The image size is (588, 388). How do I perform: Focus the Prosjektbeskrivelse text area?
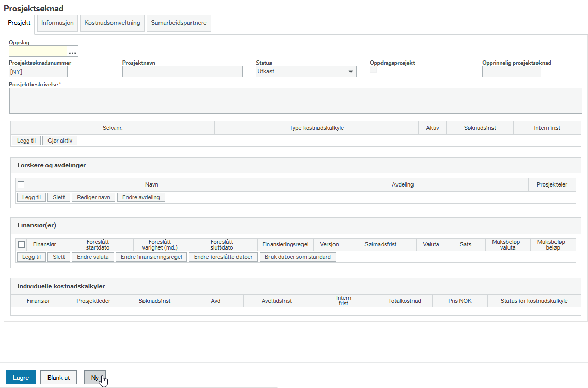click(296, 101)
